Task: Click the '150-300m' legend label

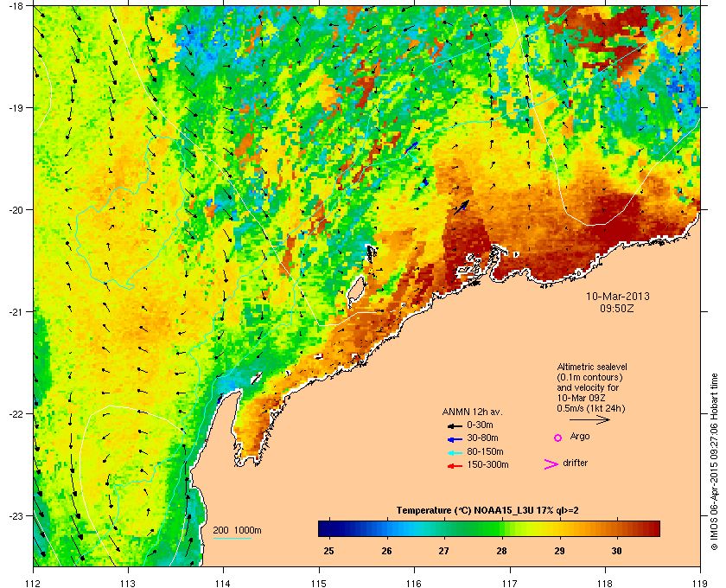Action: tap(487, 464)
